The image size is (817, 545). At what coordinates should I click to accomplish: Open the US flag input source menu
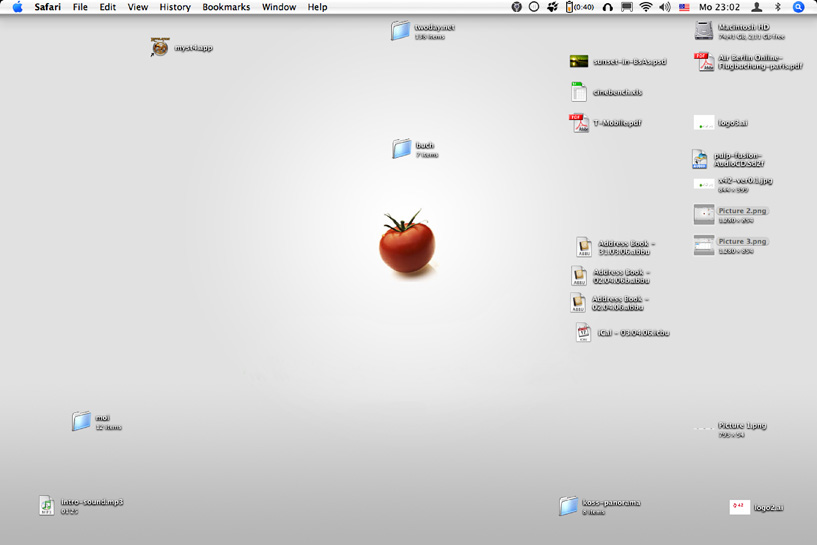(x=684, y=7)
